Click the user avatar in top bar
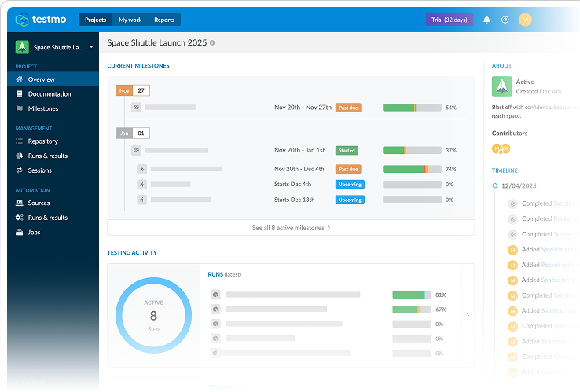The height and width of the screenshot is (392, 580). (525, 20)
